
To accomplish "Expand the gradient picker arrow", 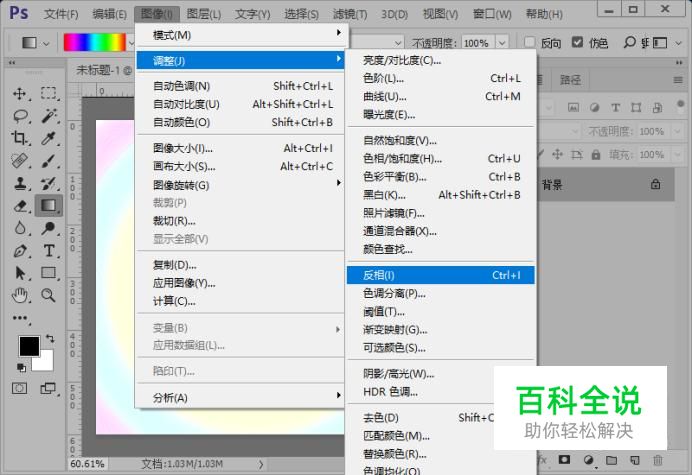I will (132, 43).
